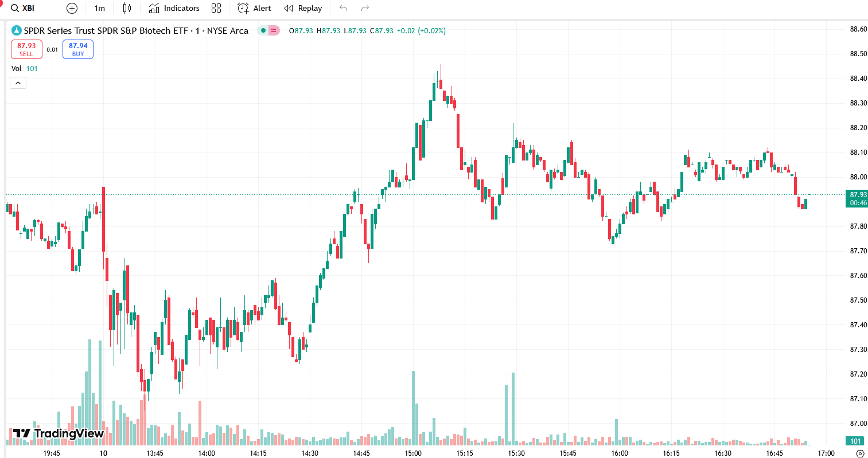Screen dimensions: 868x458
Task: Click the XBI symbol logo in the legend
Action: [x=17, y=30]
